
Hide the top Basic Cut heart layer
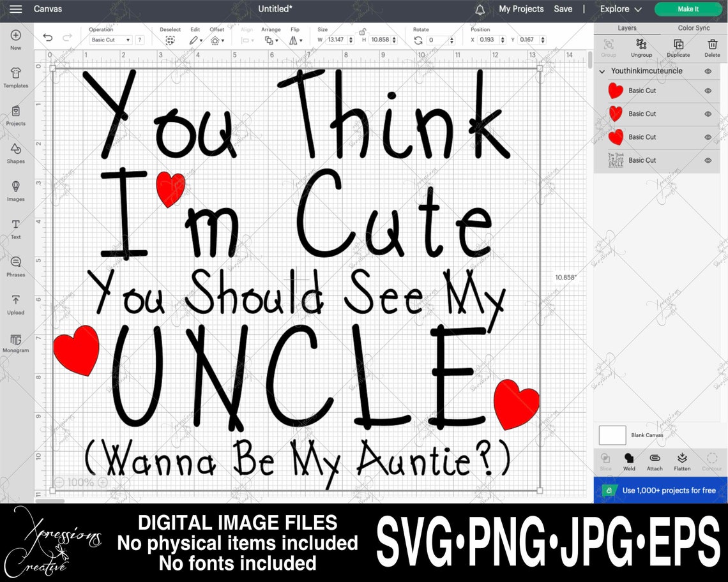click(707, 91)
